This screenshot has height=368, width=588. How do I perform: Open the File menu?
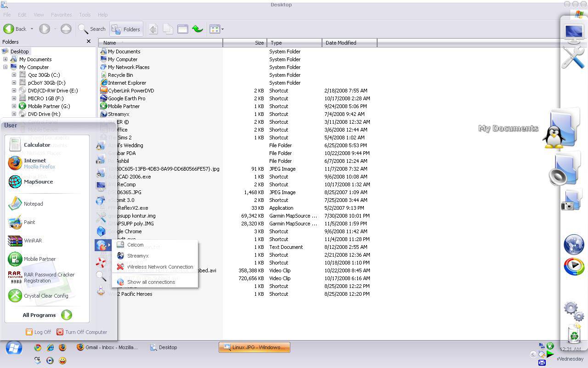tap(7, 15)
